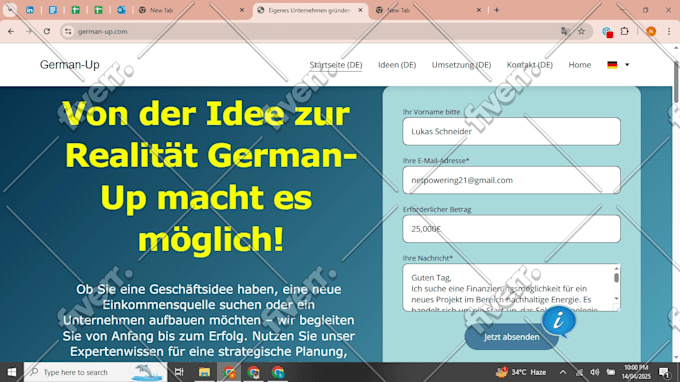Screen dimensions: 680x382
Task: Click the Type here to search box
Action: point(95,372)
